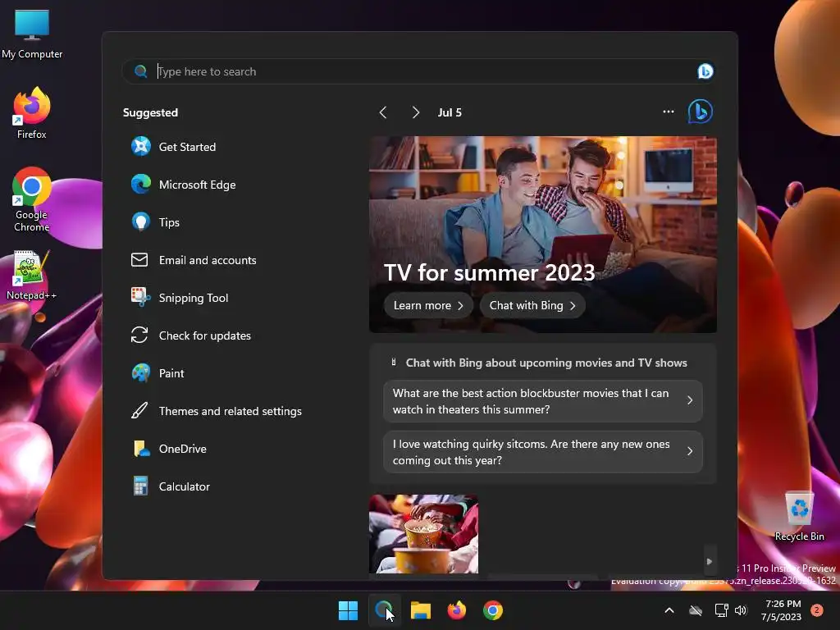Open the large Bing chat icon beside the date
The height and width of the screenshot is (630, 840).
(x=701, y=112)
